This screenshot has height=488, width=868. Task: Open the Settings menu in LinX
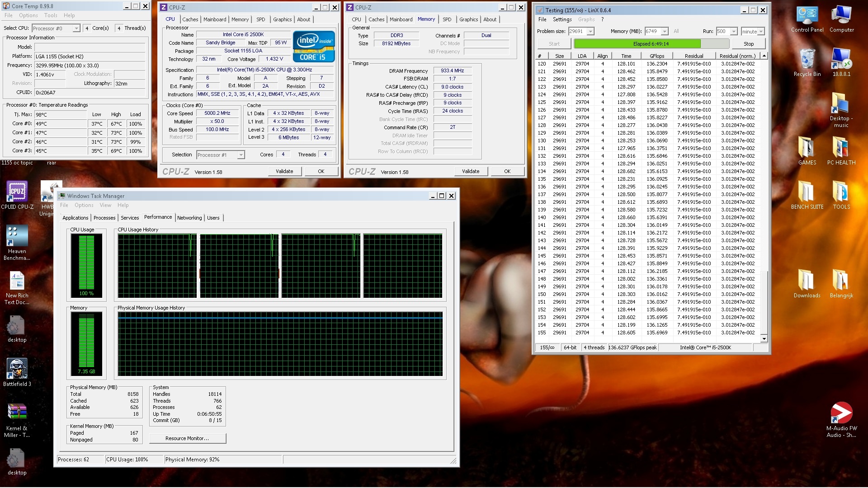(x=562, y=19)
